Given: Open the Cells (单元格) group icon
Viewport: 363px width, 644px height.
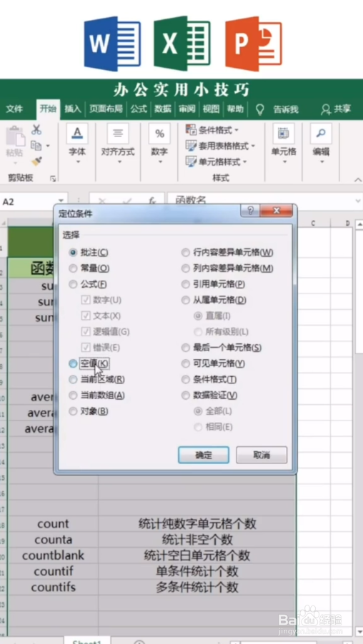Looking at the screenshot, I should (284, 133).
